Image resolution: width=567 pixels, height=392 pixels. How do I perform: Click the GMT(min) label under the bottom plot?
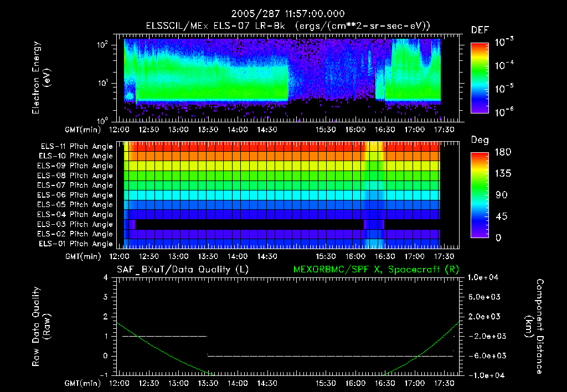(83, 383)
